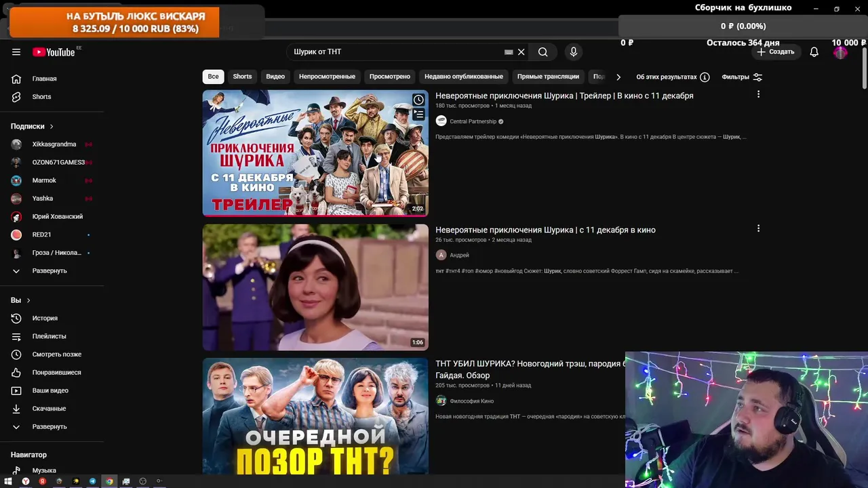868x488 pixels.
Task: Open Yandex Browser taskbar icon
Action: pos(26,481)
